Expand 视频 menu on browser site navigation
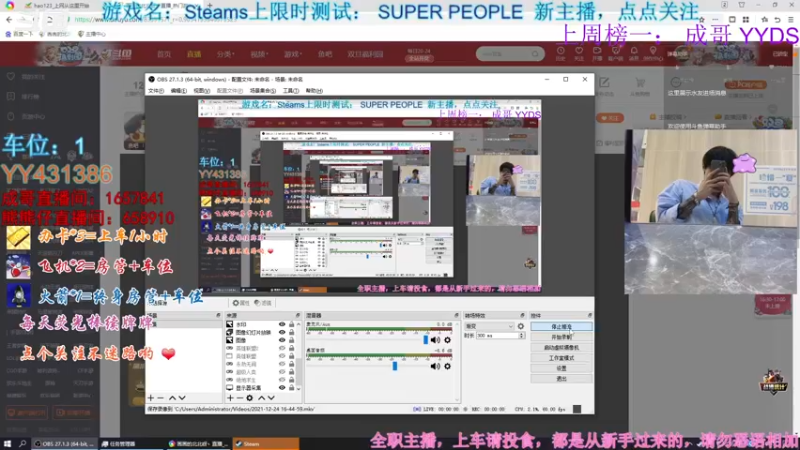This screenshot has width=800, height=450. tap(259, 54)
